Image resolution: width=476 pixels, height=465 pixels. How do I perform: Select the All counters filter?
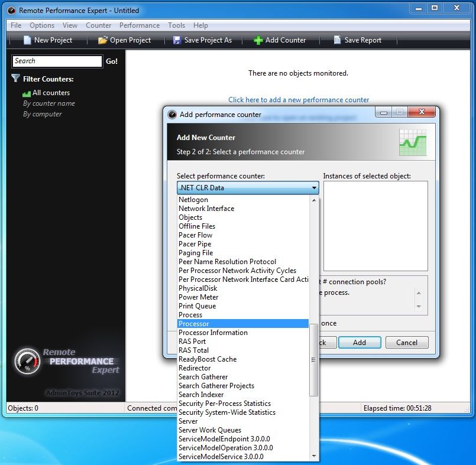(x=51, y=93)
